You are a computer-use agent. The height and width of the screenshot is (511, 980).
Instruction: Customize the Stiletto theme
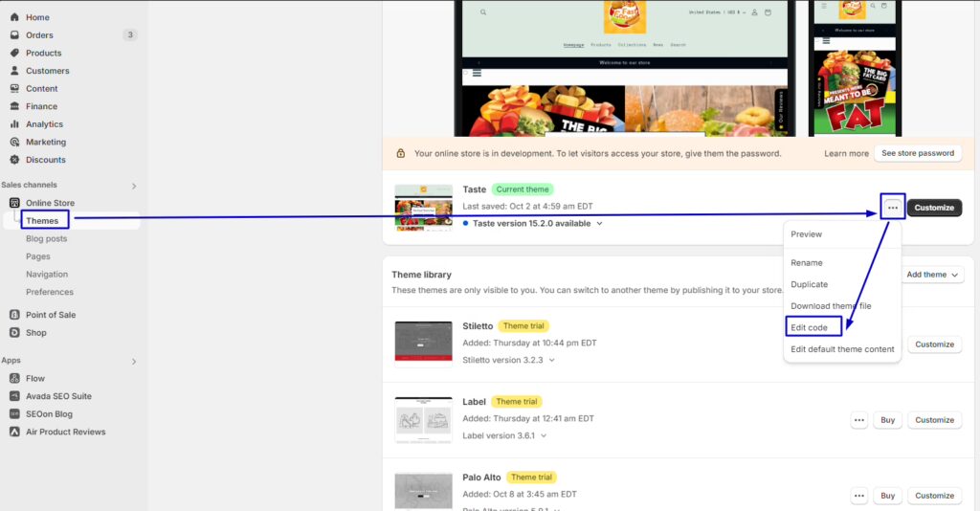[x=934, y=344]
